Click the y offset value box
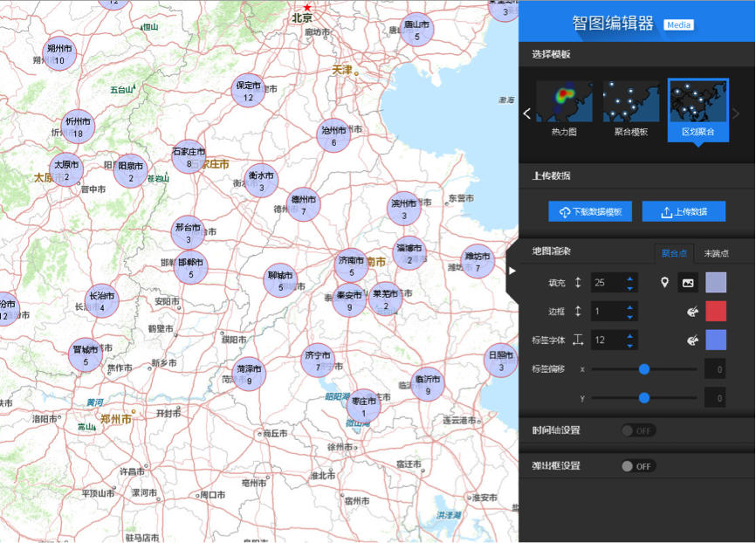This screenshot has width=756, height=543. [715, 398]
